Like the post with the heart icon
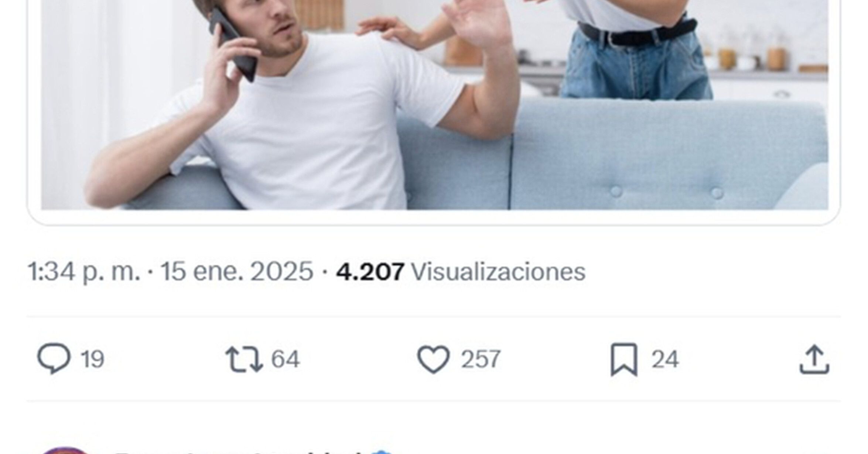Screen dimensions: 868x454 coord(433,359)
